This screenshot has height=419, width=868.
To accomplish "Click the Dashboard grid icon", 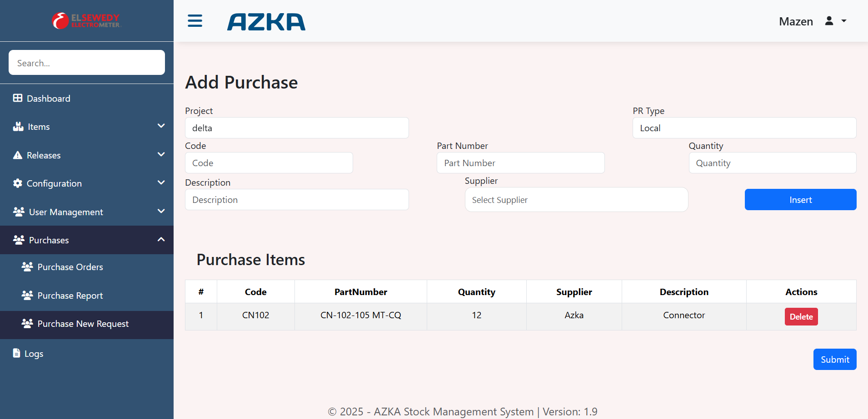I will click(18, 98).
